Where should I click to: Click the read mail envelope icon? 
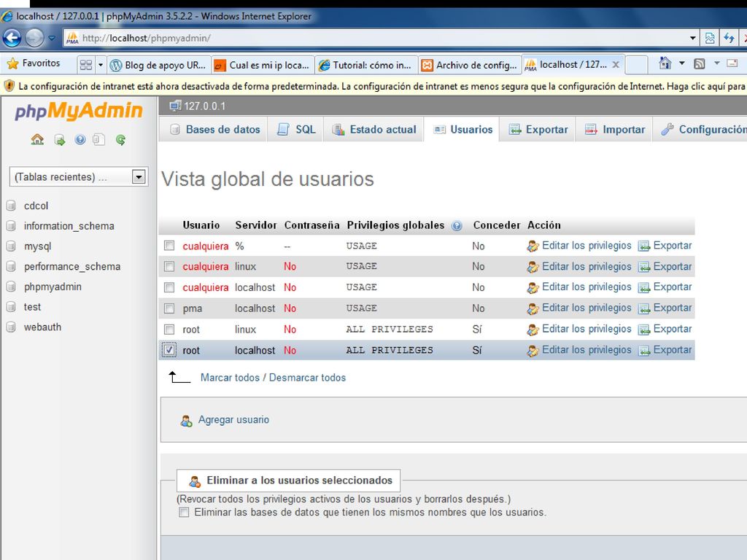(x=732, y=63)
